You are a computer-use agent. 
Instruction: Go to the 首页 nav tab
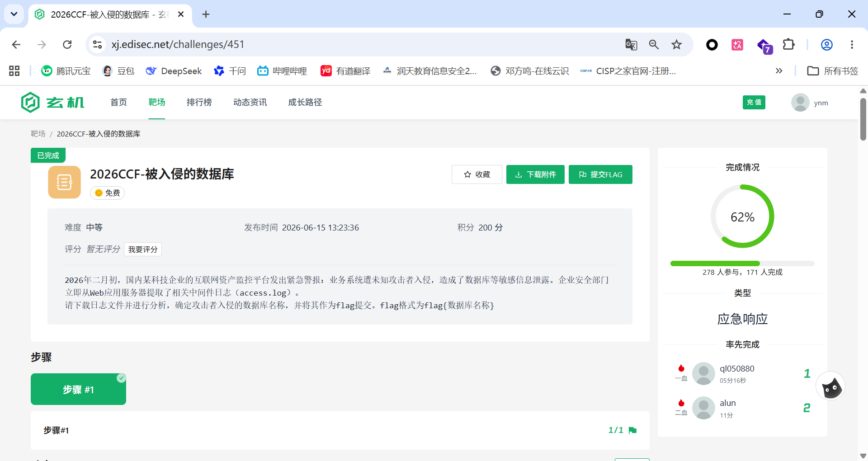click(118, 102)
